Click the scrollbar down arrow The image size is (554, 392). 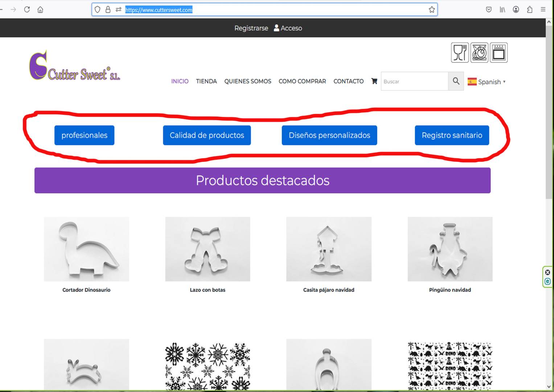coord(549,387)
